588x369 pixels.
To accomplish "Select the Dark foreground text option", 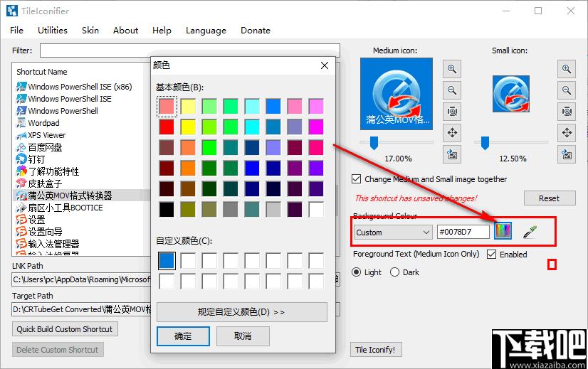I will tap(394, 272).
